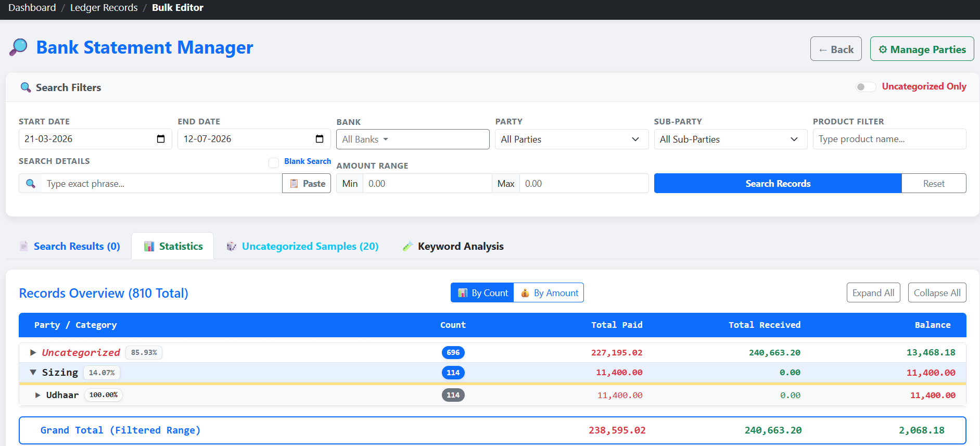The height and width of the screenshot is (446, 980).
Task: Open the All Sub-Parties dropdown
Action: (730, 139)
